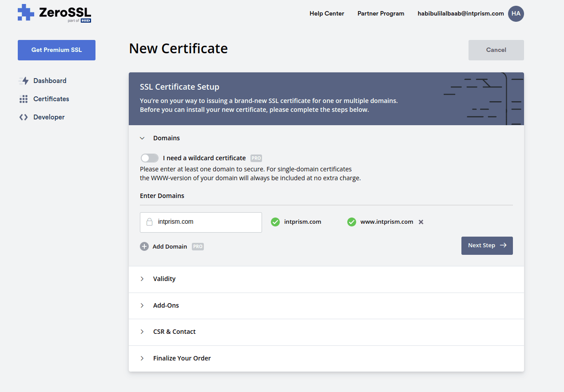
Task: Click the Get Premium SSL button
Action: pos(56,50)
